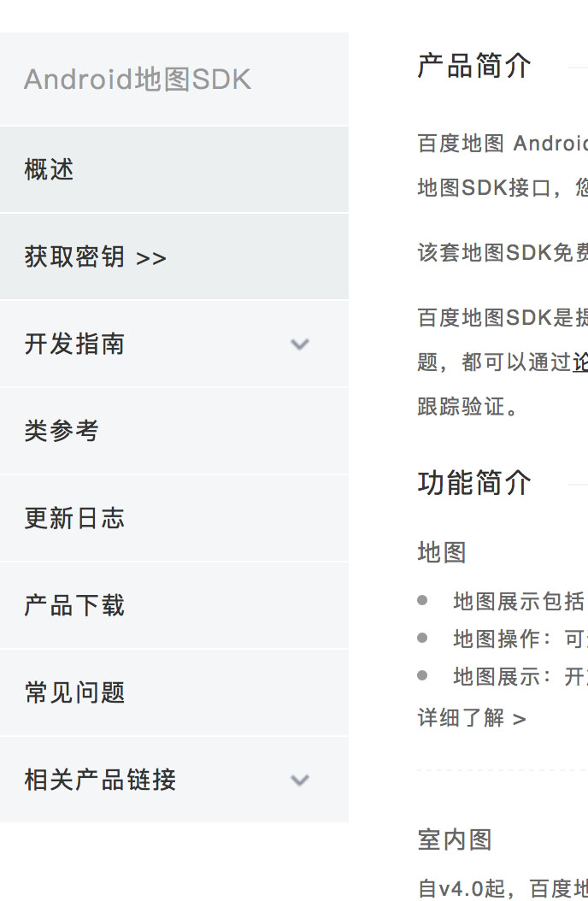Screen dimensions: 588x901
Task: Click the 功能简介 heading
Action: (474, 483)
